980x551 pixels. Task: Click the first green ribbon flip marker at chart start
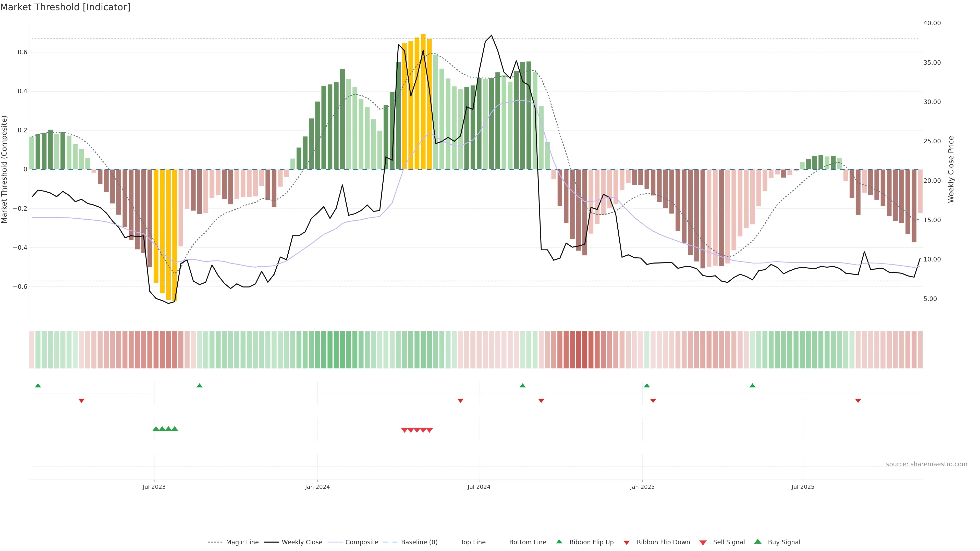(38, 386)
